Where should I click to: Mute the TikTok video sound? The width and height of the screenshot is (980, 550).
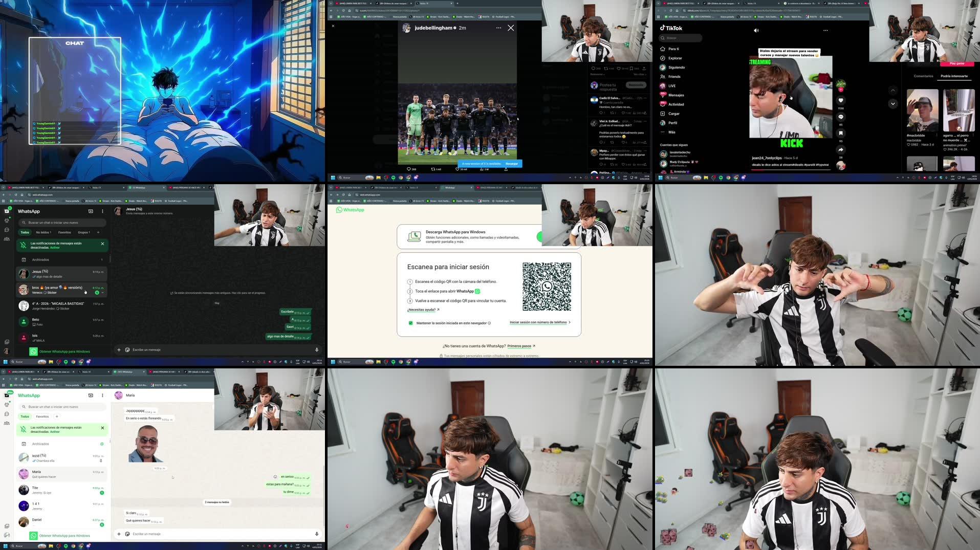(756, 30)
